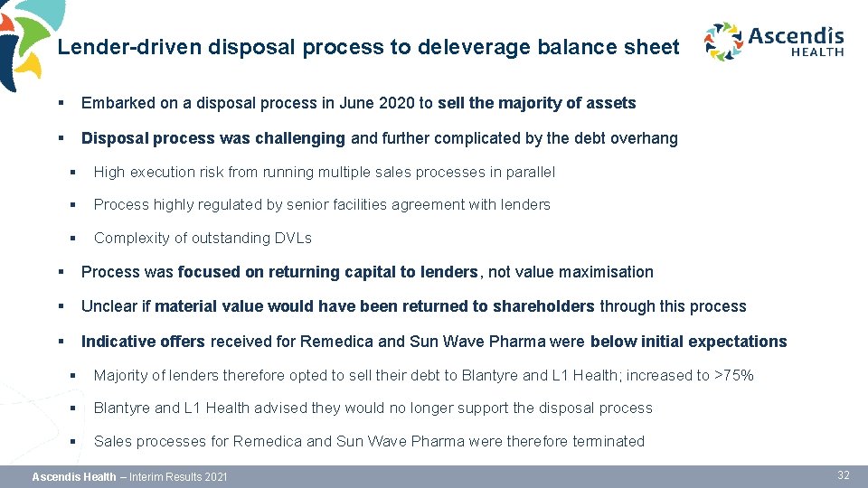The width and height of the screenshot is (868, 488).
Task: Click the Ascendis Health wordmark text
Action: click(796, 39)
